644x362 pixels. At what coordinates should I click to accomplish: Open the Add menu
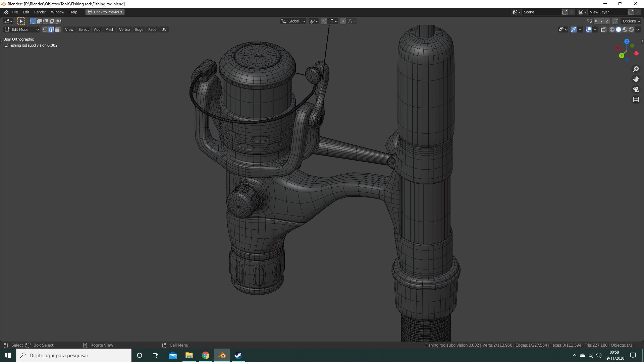tap(97, 29)
